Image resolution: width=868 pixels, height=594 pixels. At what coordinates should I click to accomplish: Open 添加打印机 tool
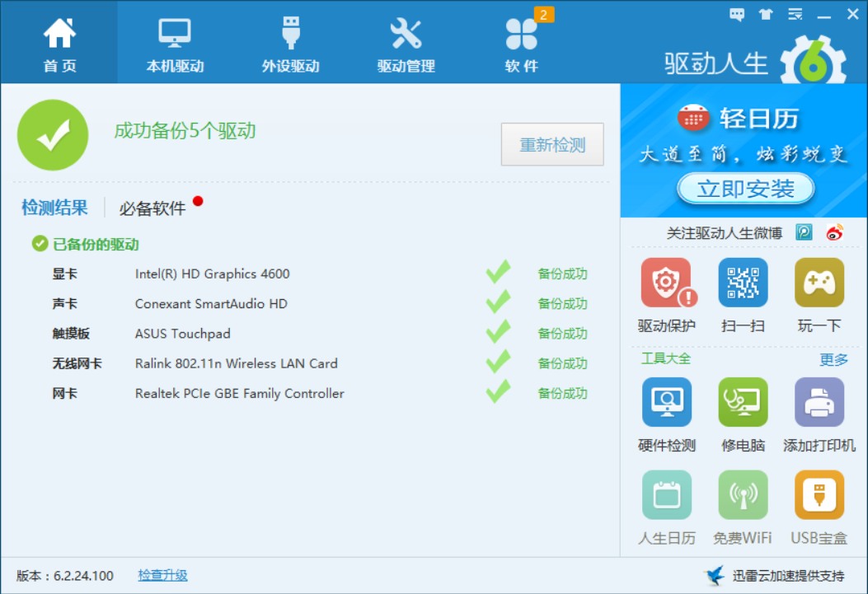coord(819,415)
